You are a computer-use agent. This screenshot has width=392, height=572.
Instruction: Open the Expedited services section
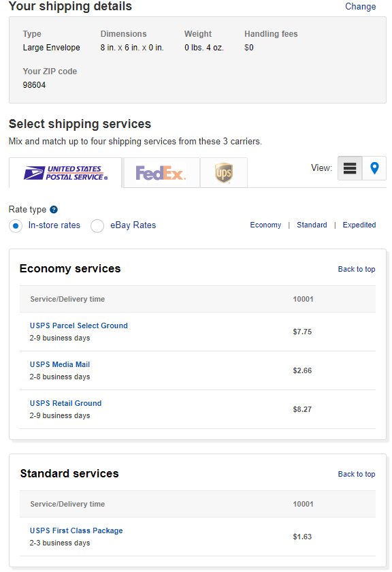[359, 224]
